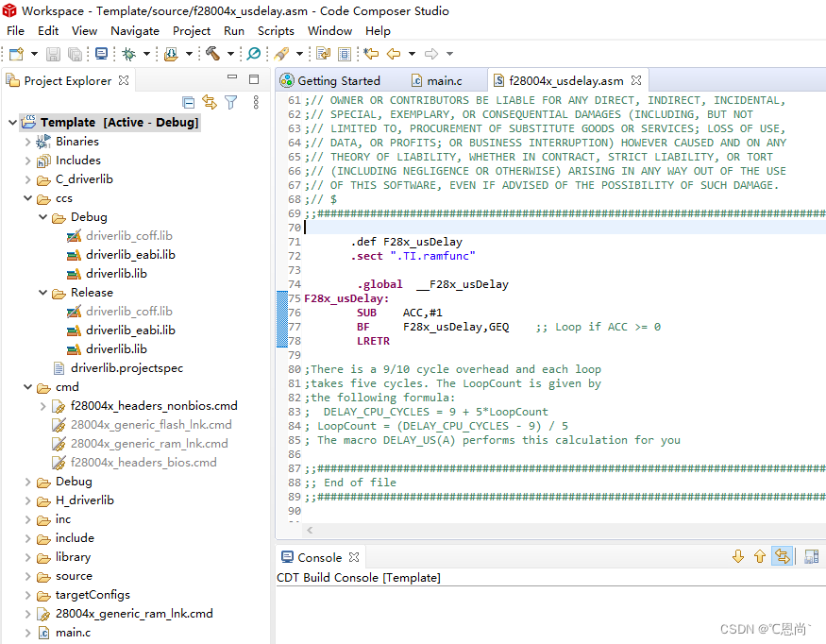Switch to the main.c editor tab
The width and height of the screenshot is (826, 644).
point(437,80)
